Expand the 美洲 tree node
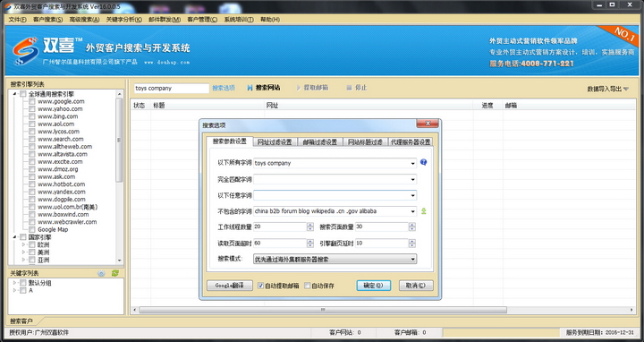 coord(23,252)
